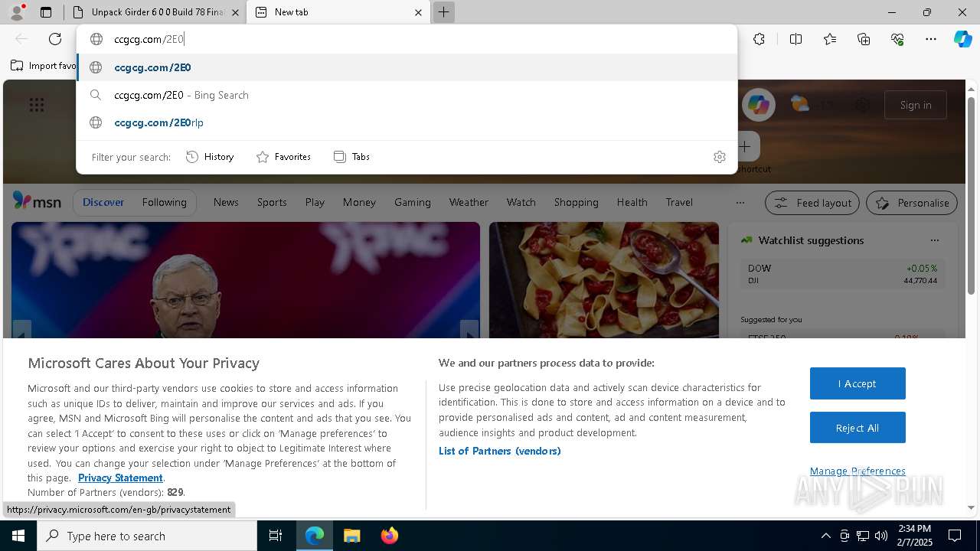The width and height of the screenshot is (980, 551).
Task: Open weather icon on new tab page
Action: (800, 104)
